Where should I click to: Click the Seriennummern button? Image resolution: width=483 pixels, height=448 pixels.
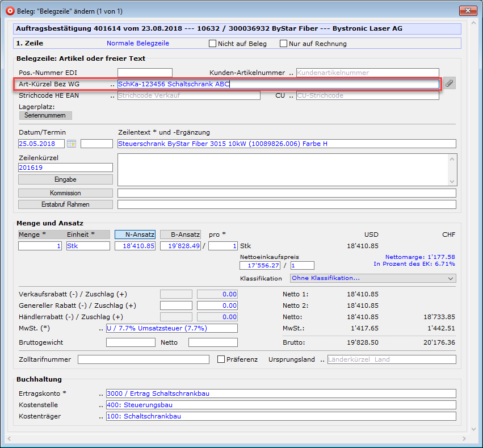(x=45, y=115)
